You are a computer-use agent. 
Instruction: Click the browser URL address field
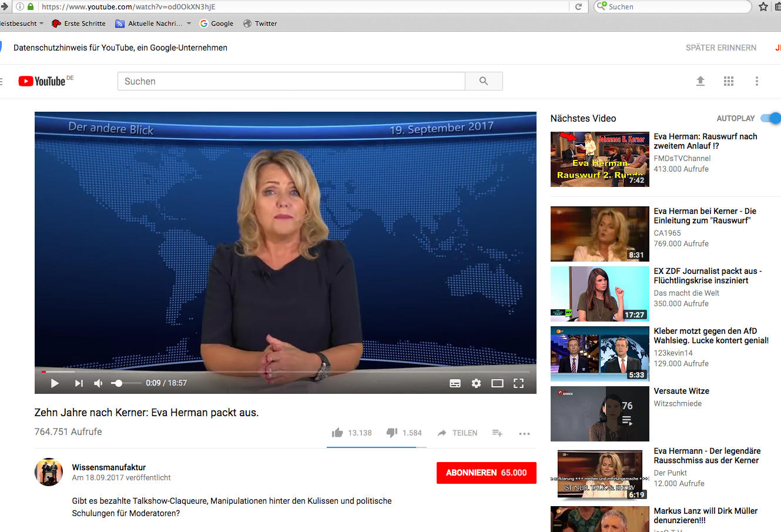[303, 6]
